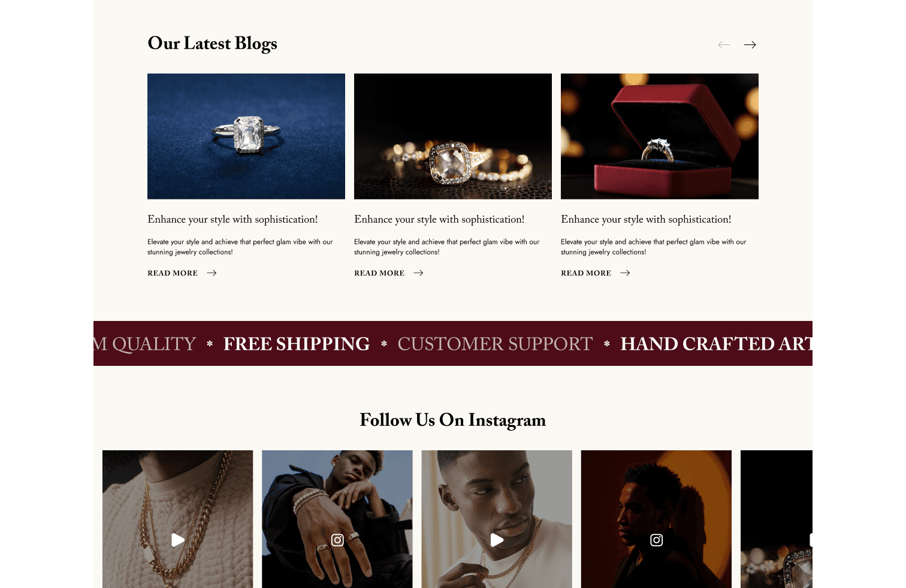This screenshot has height=588, width=906.
Task: Click Instagram icon on orange silhouette post
Action: pyautogui.click(x=657, y=540)
